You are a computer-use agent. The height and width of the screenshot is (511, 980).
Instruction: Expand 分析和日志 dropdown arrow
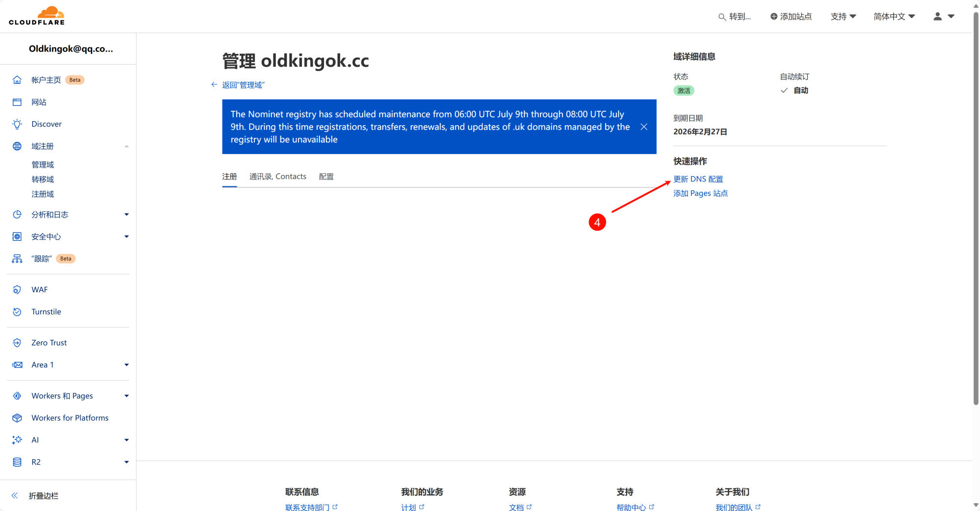click(126, 214)
